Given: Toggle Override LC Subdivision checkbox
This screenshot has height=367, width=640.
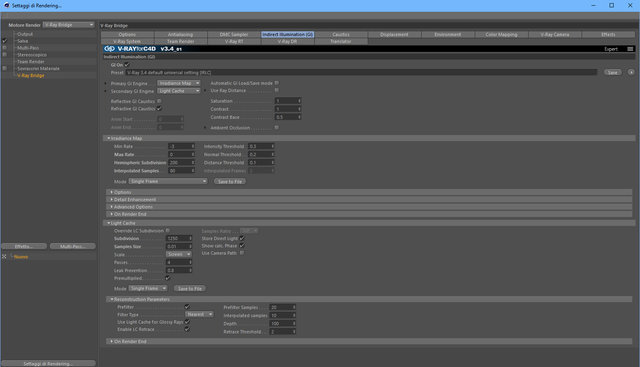Looking at the screenshot, I should [168, 231].
